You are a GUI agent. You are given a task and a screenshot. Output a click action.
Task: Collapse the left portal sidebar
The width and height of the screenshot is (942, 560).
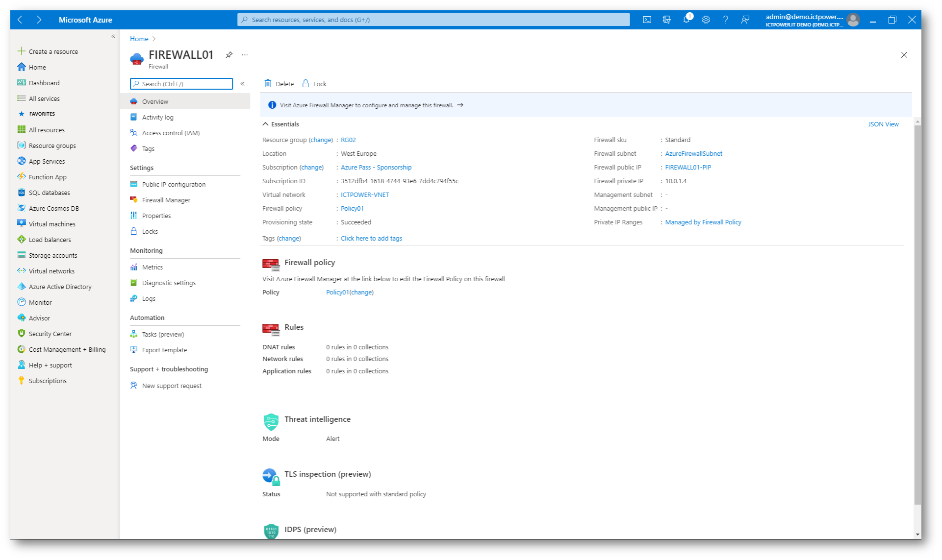point(113,36)
